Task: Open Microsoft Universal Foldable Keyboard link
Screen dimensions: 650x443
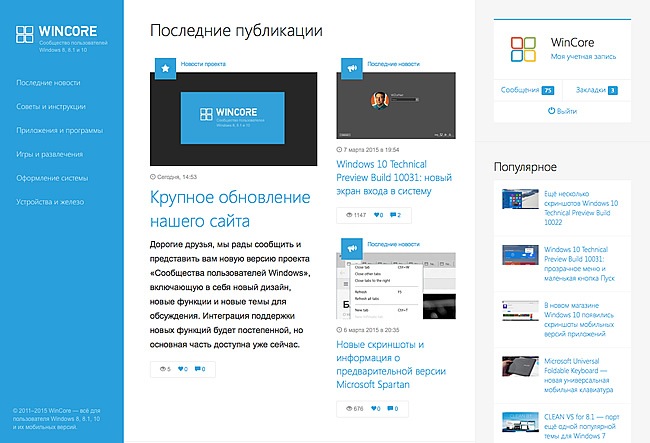Action: pos(578,375)
